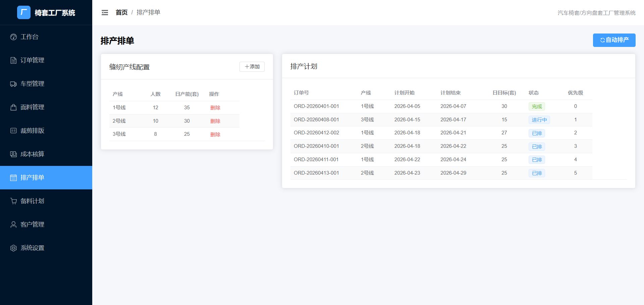Open 工作台 menu item
The width and height of the screenshot is (644, 305).
[x=46, y=37]
